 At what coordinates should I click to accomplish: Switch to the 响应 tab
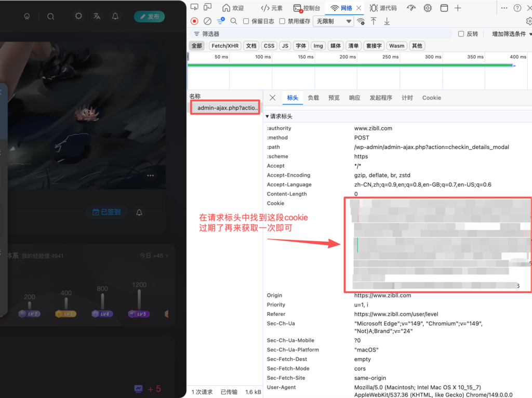(354, 98)
